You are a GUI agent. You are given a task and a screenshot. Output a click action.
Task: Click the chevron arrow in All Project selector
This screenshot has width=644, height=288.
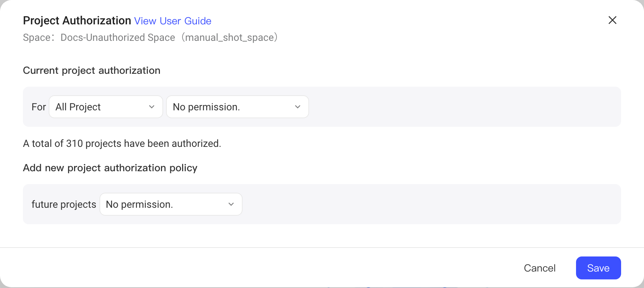pyautogui.click(x=152, y=107)
